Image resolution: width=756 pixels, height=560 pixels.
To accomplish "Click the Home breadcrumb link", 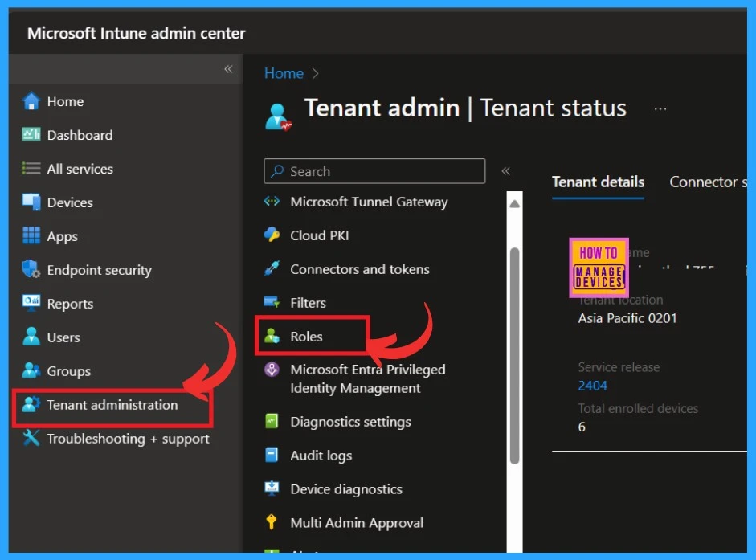I will coord(284,73).
